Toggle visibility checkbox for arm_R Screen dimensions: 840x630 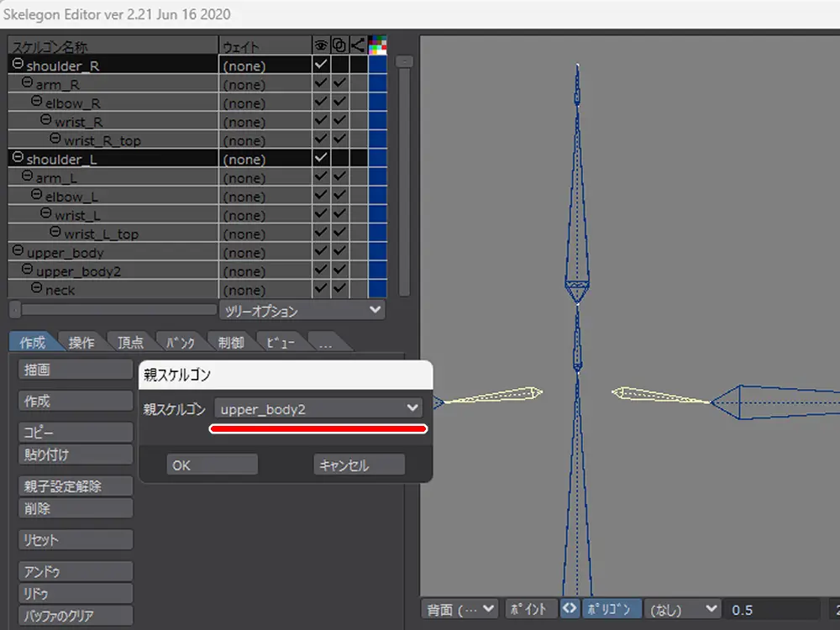pos(321,84)
